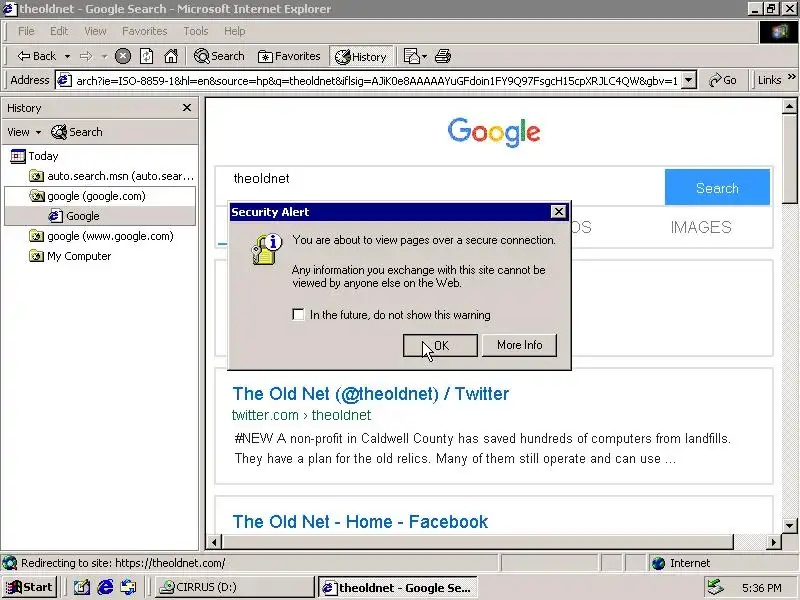Close the Security Alert dialog

[x=559, y=211]
